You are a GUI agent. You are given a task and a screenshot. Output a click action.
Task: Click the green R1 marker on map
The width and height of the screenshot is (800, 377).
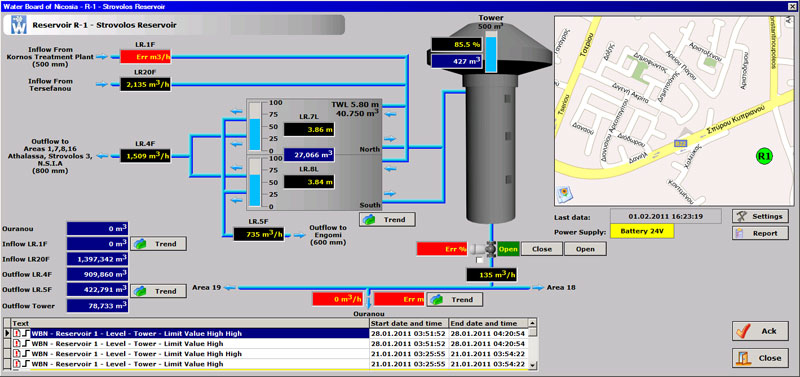pos(763,156)
